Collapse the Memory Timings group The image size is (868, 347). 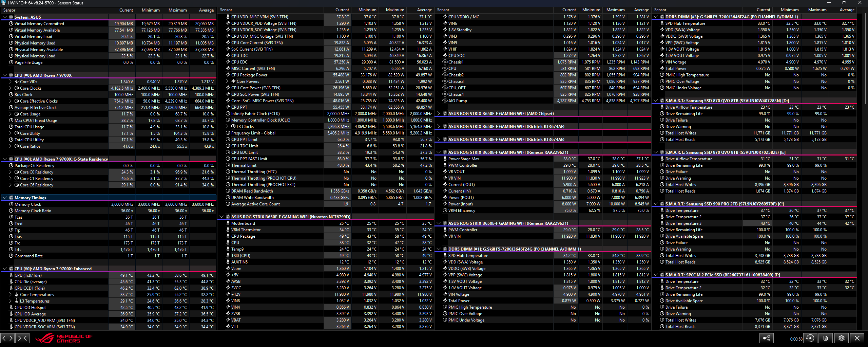pos(5,198)
